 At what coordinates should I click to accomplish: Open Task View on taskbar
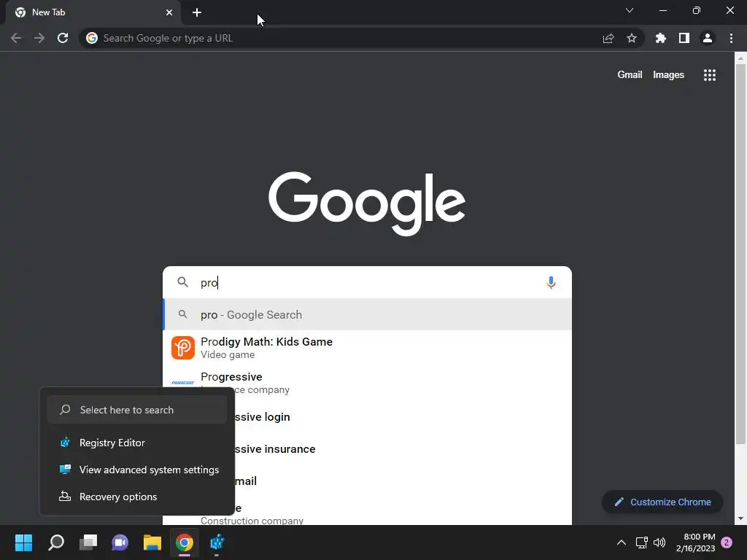coord(88,542)
